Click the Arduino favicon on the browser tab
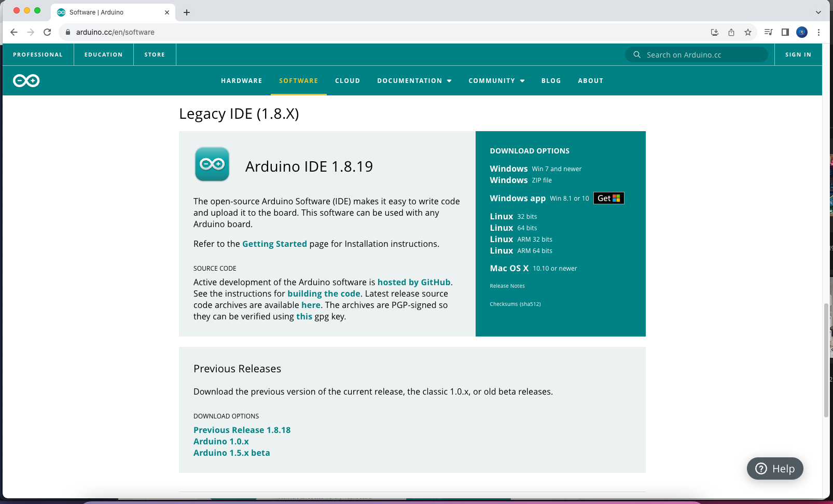Image resolution: width=833 pixels, height=504 pixels. (61, 12)
